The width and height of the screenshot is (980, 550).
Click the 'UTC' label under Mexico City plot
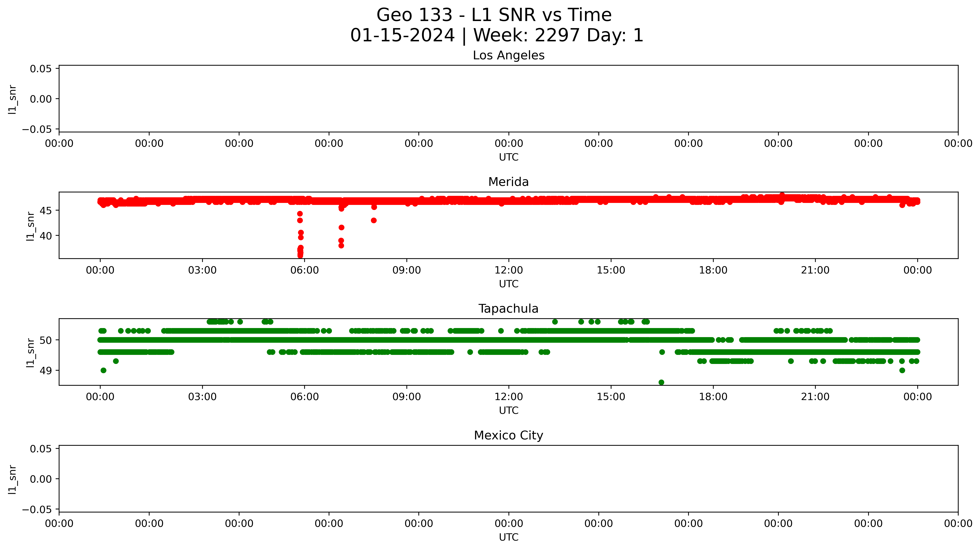coord(509,537)
